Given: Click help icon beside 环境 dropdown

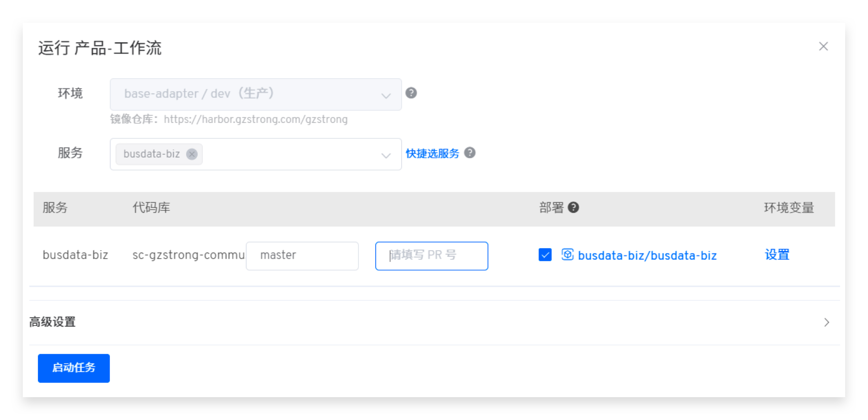Looking at the screenshot, I should pos(411,93).
